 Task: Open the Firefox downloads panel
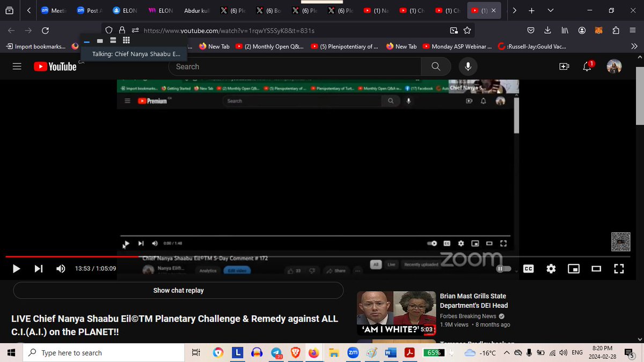point(547,31)
